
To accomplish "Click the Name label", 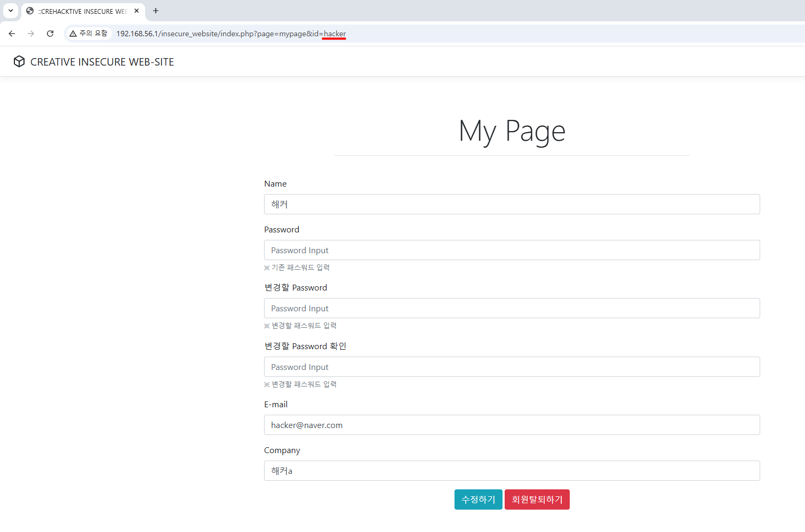I will (x=275, y=183).
